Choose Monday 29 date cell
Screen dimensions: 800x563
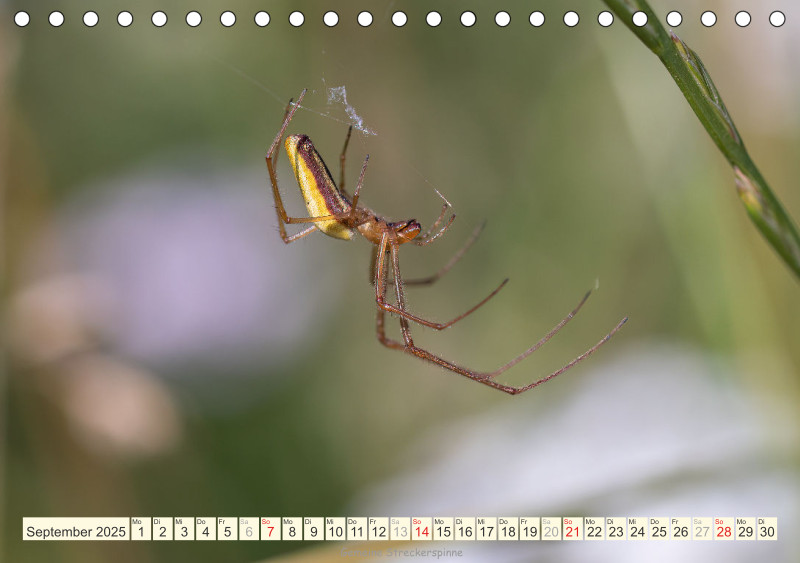point(746,529)
